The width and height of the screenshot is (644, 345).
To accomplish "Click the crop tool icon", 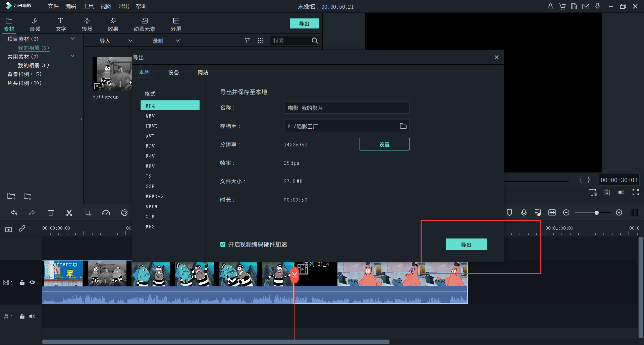I will pyautogui.click(x=88, y=213).
